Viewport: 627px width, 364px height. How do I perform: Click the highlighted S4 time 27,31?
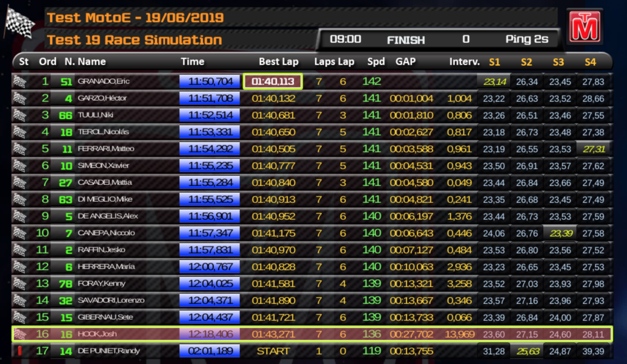pyautogui.click(x=594, y=149)
